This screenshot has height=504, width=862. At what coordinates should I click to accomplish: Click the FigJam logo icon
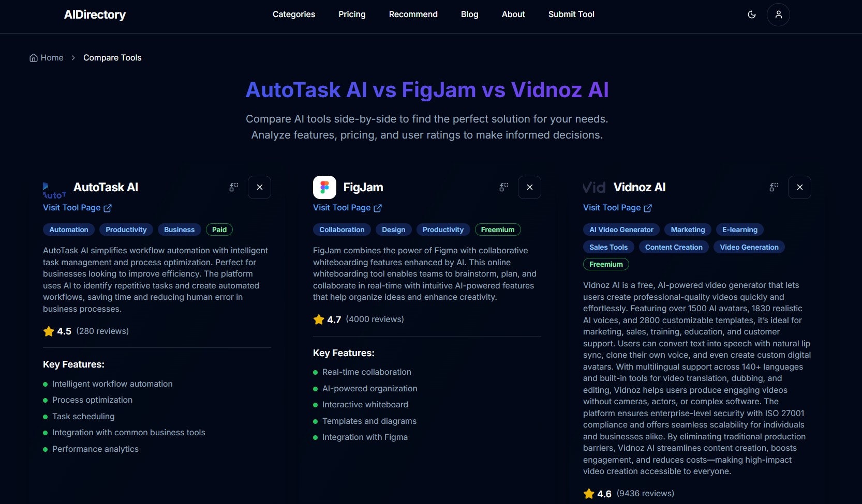coord(324,187)
